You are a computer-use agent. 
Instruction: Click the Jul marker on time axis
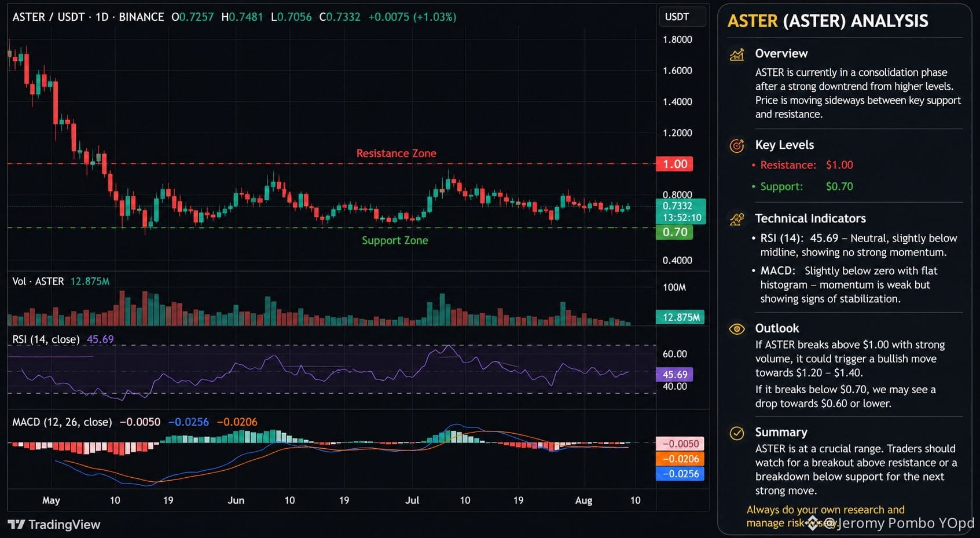412,500
